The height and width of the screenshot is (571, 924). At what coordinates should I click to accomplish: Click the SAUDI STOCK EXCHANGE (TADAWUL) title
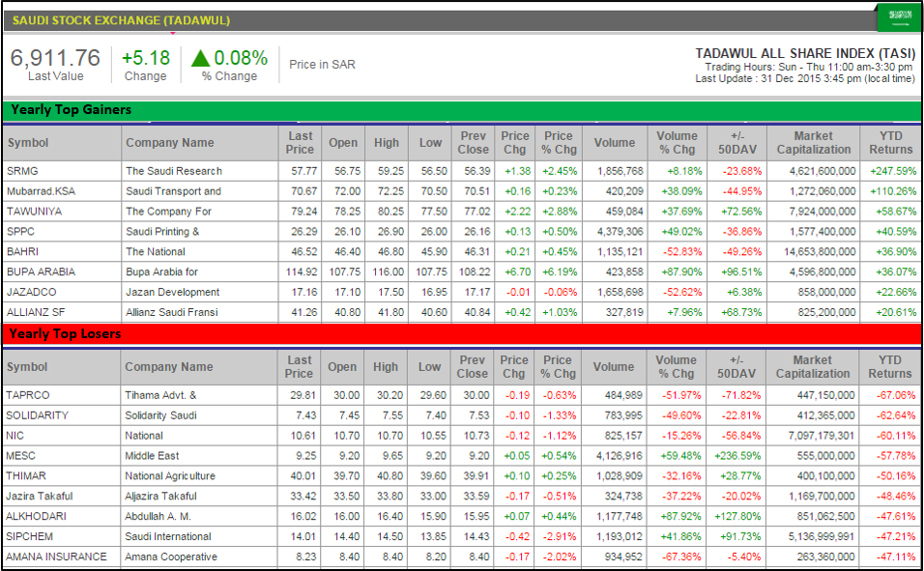click(121, 20)
